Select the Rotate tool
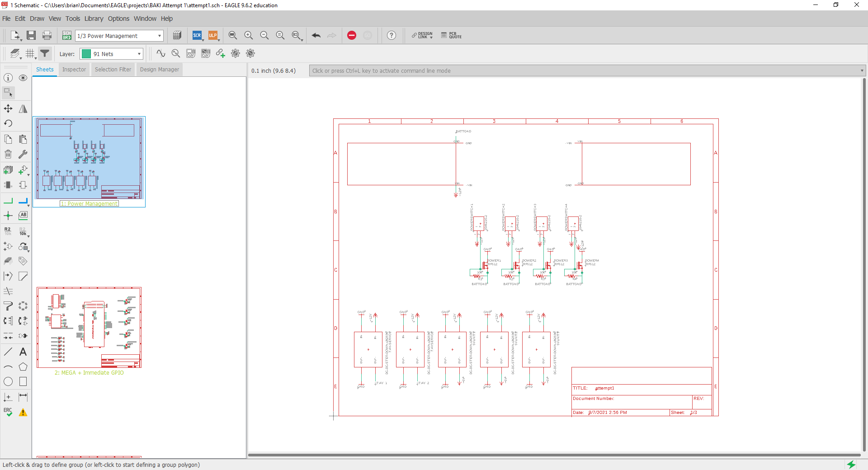This screenshot has height=470, width=868. tap(8, 123)
